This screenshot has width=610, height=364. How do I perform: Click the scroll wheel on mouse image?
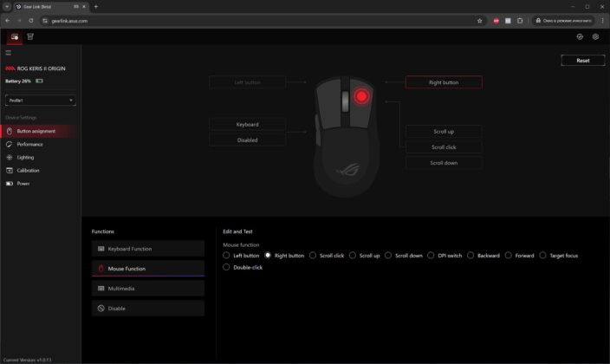pyautogui.click(x=345, y=101)
